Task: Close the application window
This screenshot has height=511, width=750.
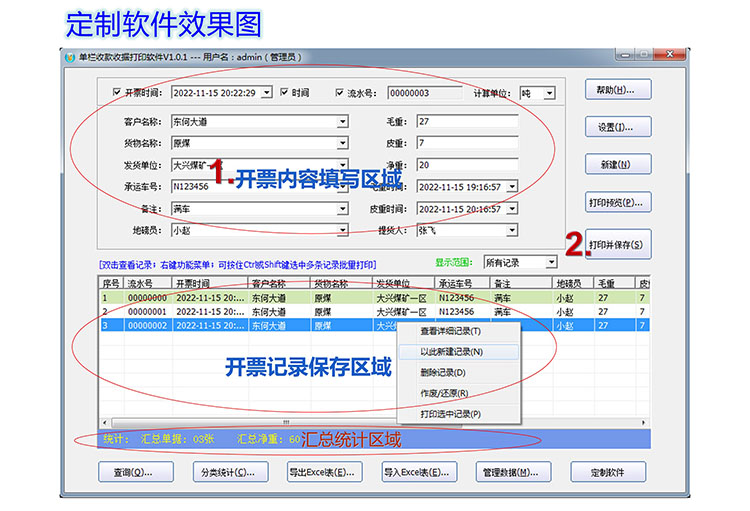Action: (670, 55)
